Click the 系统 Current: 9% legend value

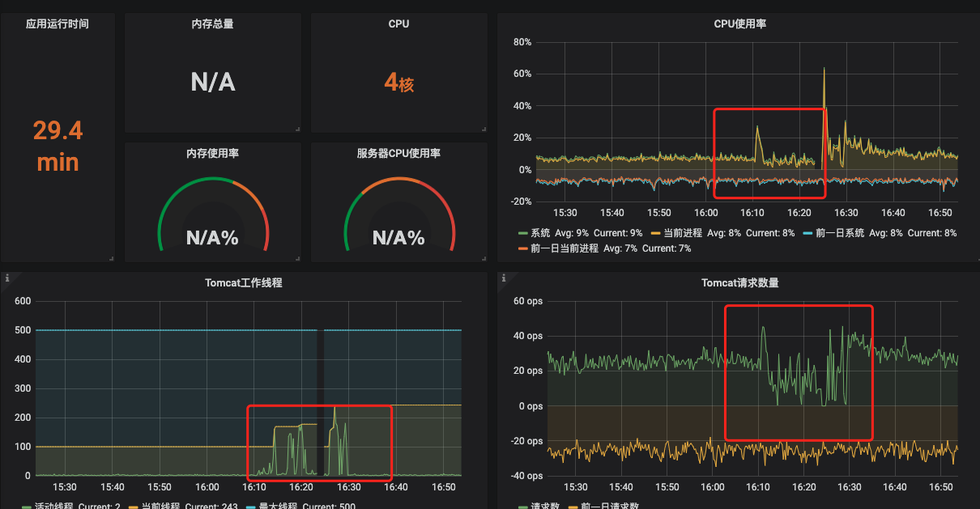620,233
